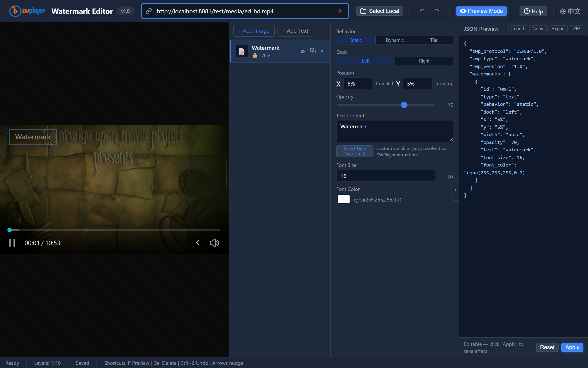Select the Watermark layer row
The height and width of the screenshot is (368, 588).
(x=280, y=51)
